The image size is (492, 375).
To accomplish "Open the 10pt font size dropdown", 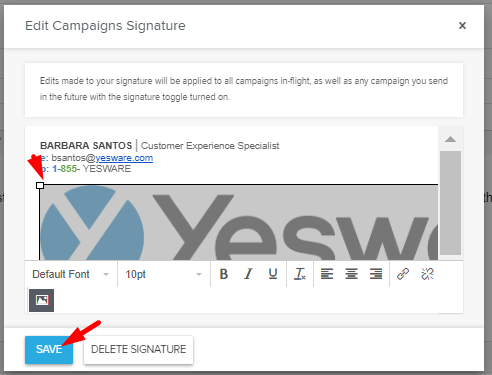I will click(x=164, y=274).
